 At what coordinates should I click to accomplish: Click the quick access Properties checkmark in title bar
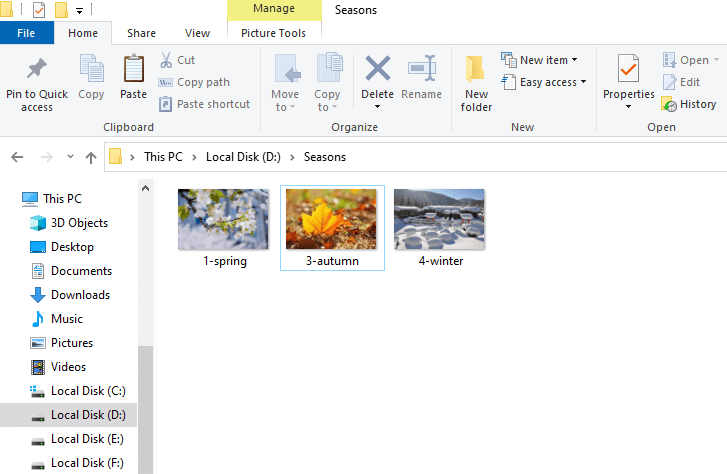coord(39,10)
